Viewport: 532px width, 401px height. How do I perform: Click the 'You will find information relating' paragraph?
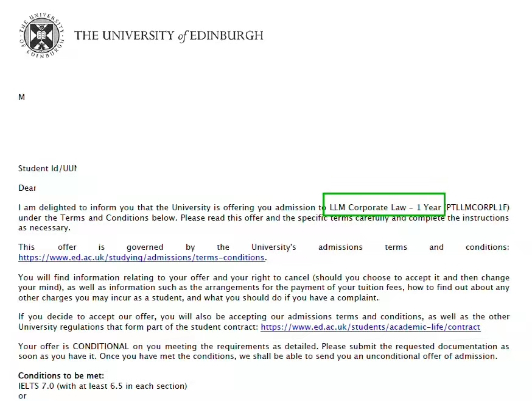(264, 288)
